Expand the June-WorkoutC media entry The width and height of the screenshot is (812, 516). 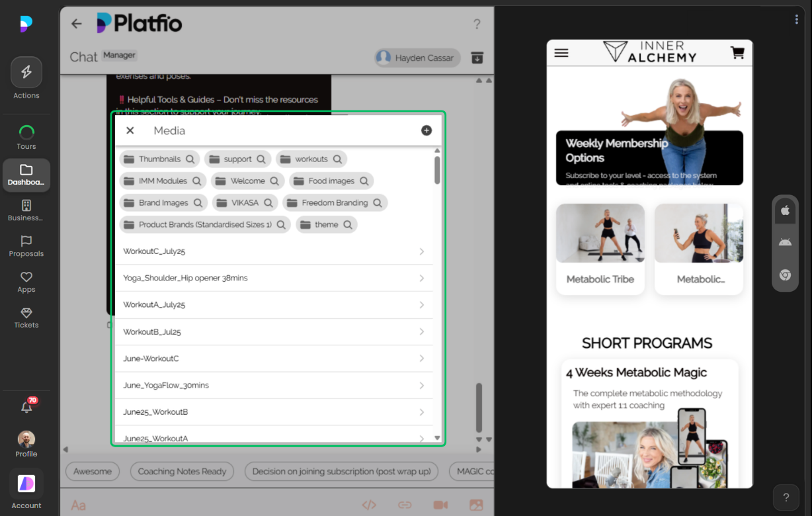(422, 358)
